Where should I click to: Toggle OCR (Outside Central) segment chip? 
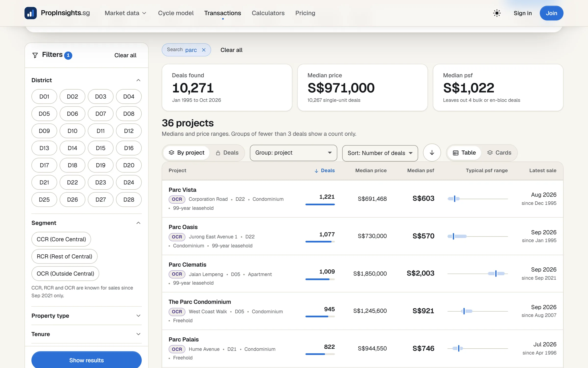[x=65, y=274]
